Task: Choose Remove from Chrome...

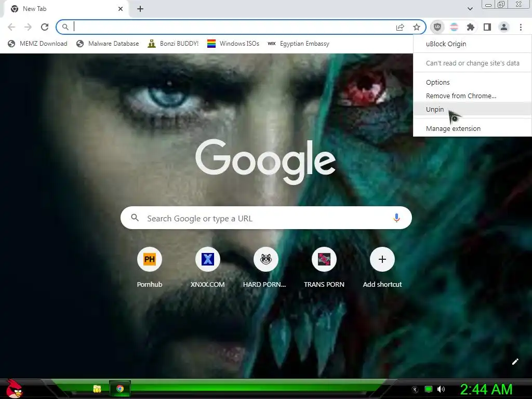Action: 472,96
